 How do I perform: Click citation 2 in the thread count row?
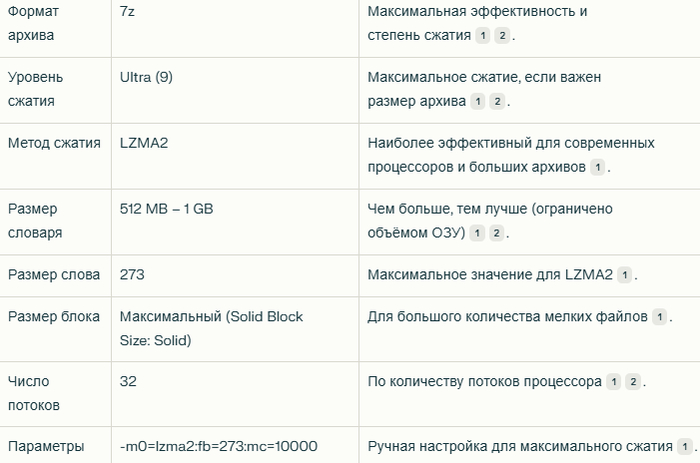(632, 382)
